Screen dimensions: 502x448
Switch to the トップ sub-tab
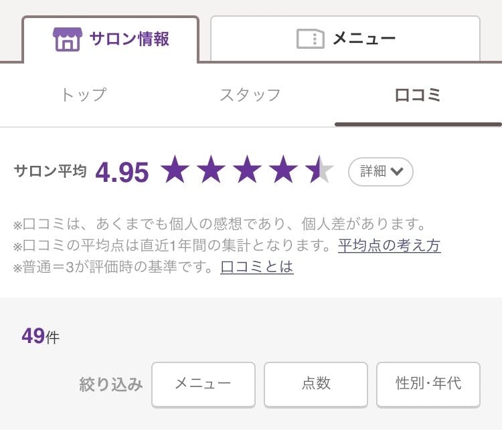click(84, 95)
